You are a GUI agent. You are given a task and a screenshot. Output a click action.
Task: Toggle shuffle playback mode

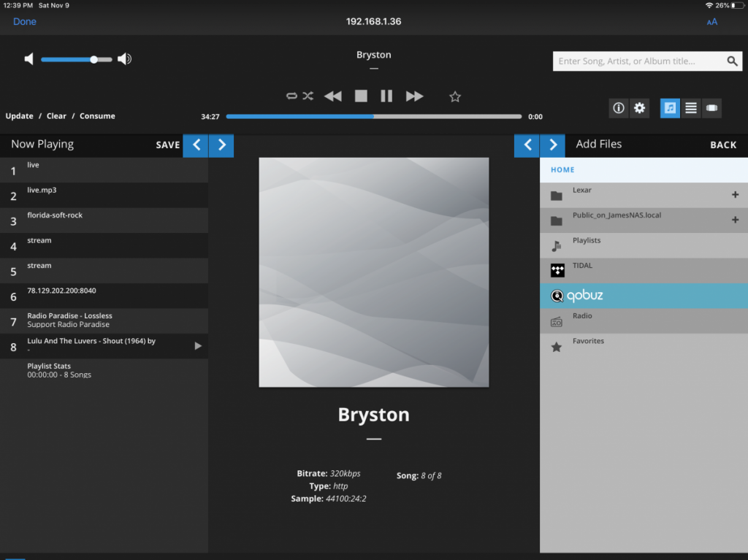[308, 96]
